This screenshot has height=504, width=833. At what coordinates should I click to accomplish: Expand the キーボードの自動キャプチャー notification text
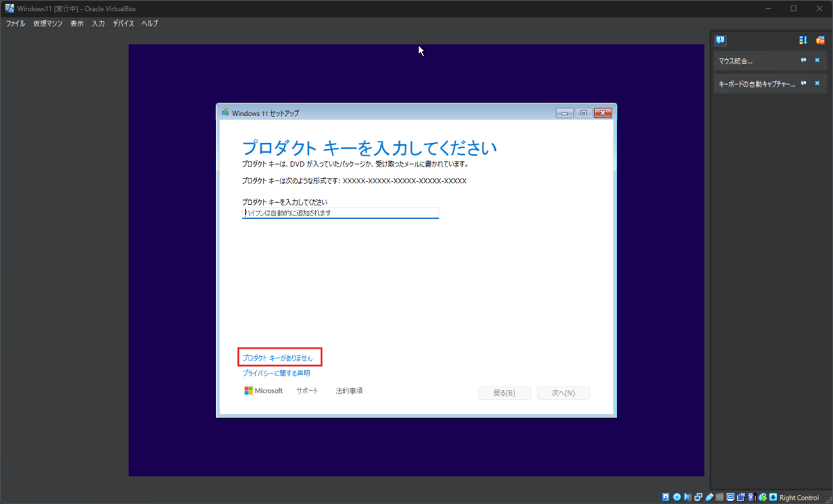pos(757,84)
